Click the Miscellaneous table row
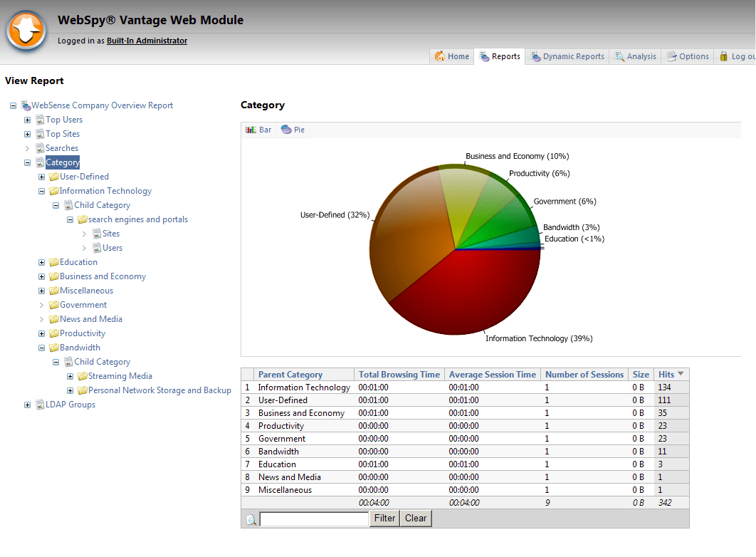 point(465,490)
